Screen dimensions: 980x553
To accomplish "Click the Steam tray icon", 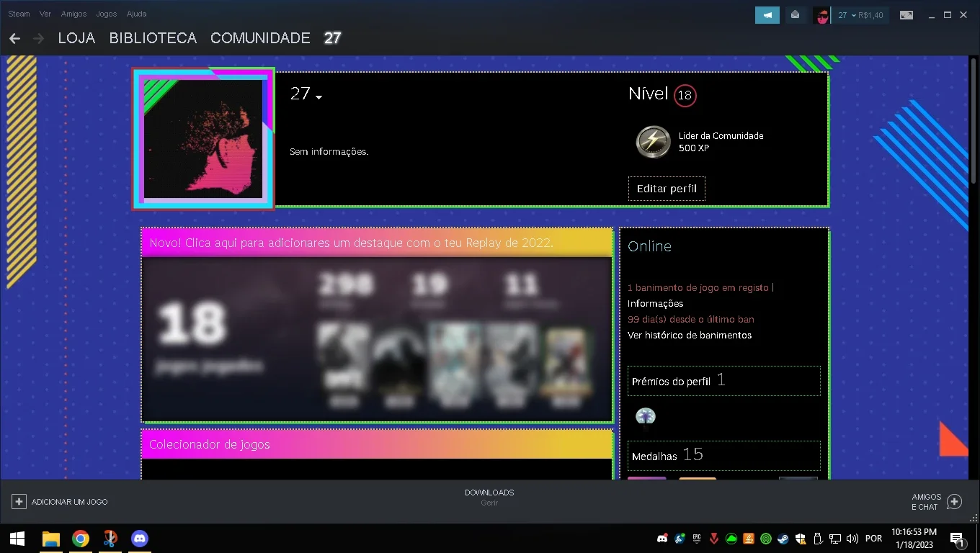I will [x=783, y=539].
